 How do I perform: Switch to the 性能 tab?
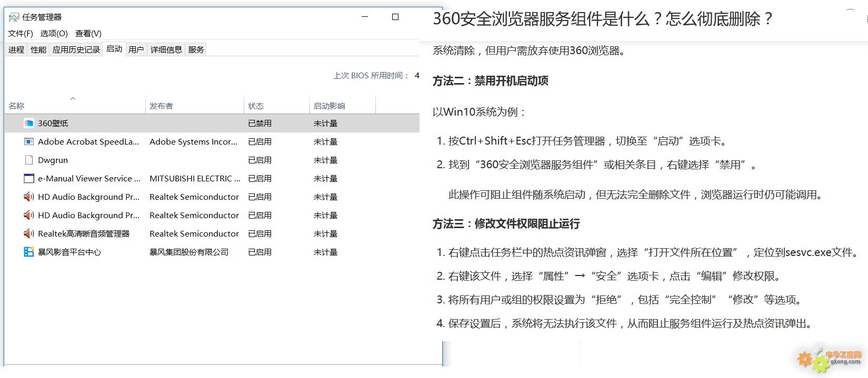click(38, 50)
